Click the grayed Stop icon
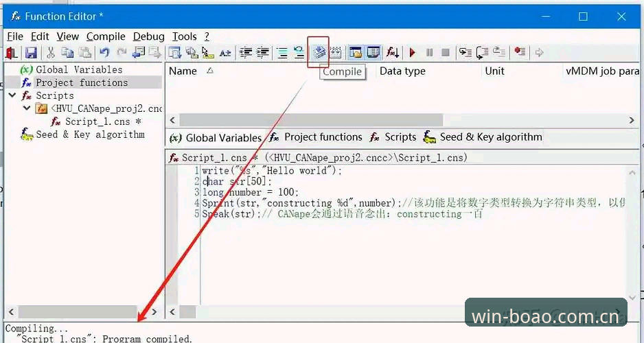644x343 pixels. point(445,53)
